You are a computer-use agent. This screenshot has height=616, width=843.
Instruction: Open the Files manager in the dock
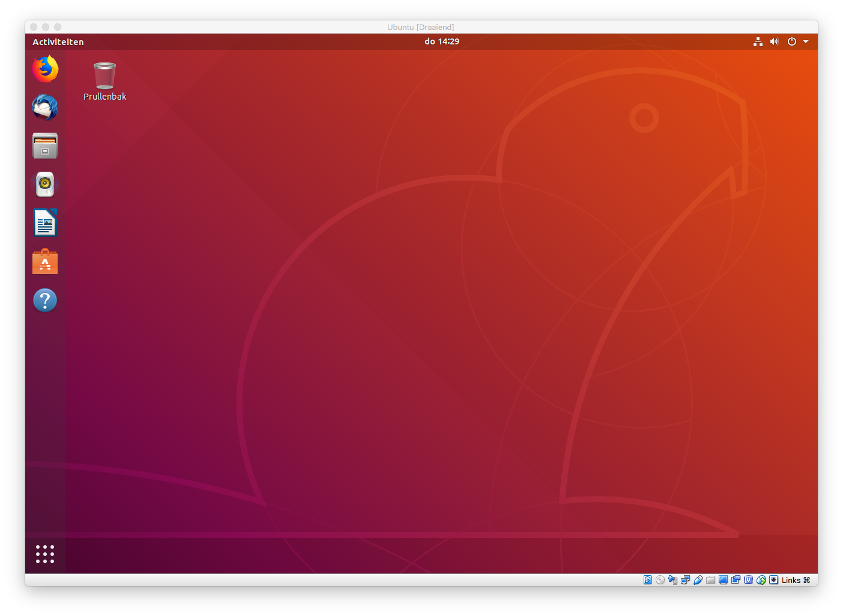click(x=45, y=146)
